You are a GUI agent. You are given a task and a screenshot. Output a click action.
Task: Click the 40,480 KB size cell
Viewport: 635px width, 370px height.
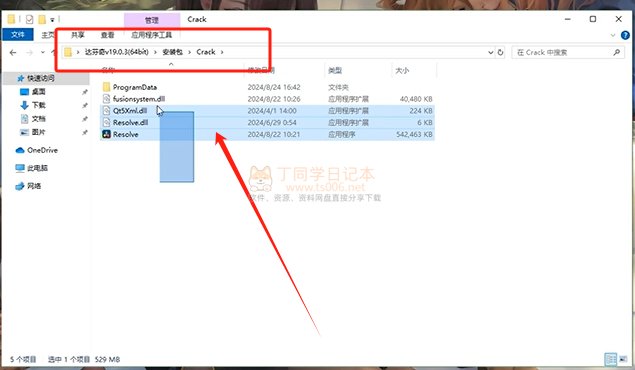[x=416, y=99]
